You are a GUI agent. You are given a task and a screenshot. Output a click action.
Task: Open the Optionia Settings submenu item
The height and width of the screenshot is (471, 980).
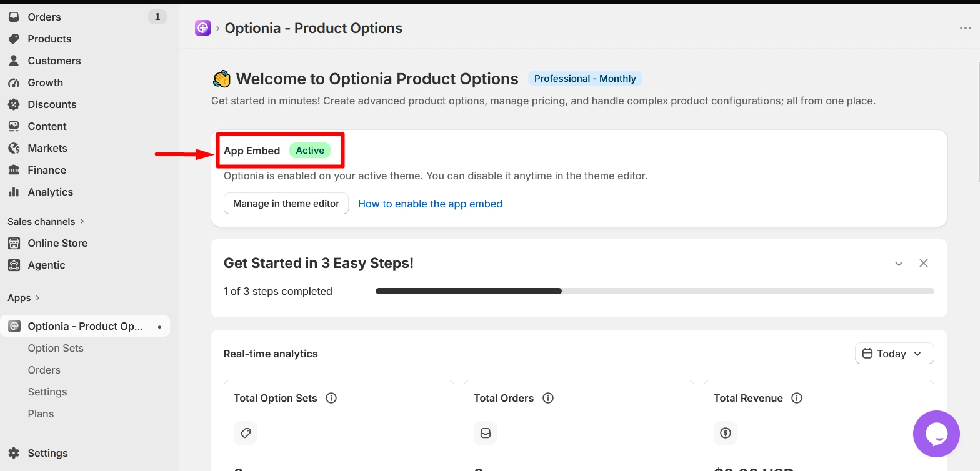click(x=47, y=392)
